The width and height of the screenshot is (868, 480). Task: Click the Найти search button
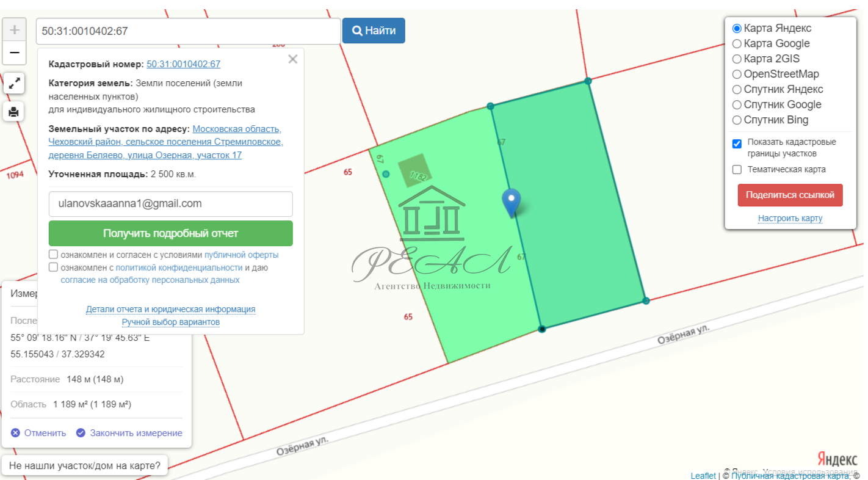pos(374,31)
